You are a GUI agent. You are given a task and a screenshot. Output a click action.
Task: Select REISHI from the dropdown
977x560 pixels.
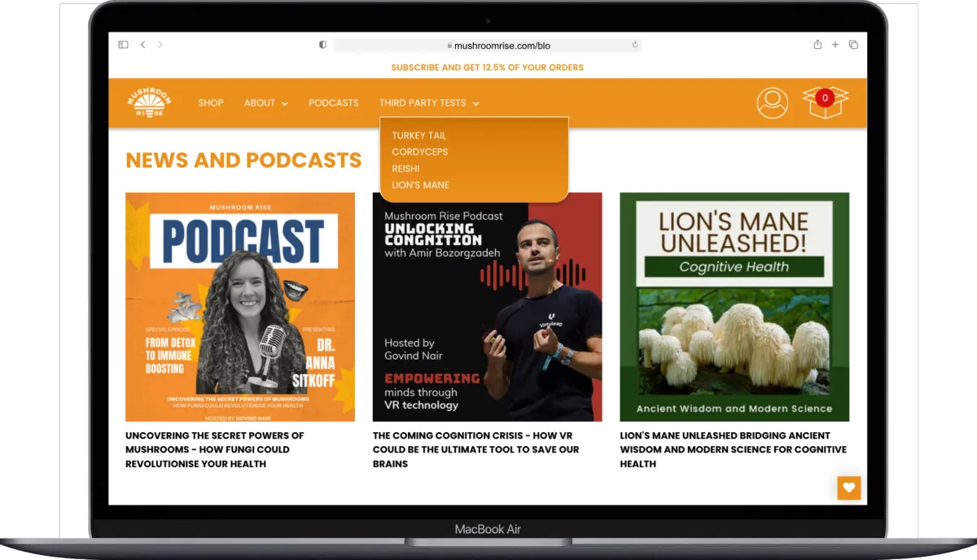[x=405, y=168]
